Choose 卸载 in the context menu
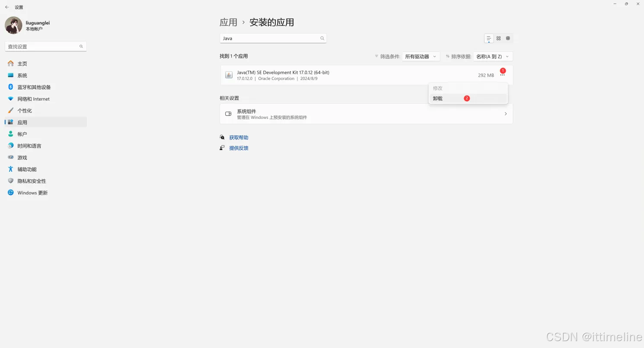 coord(468,98)
